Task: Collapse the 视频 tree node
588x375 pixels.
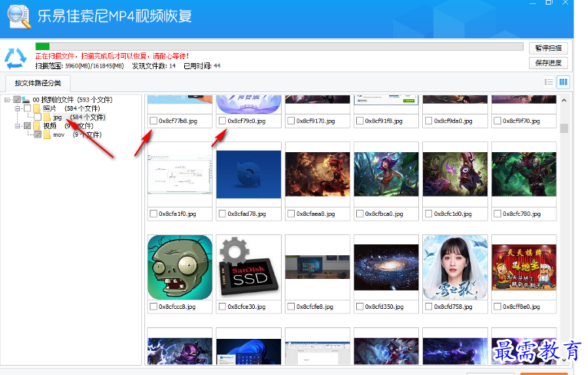Action: [17, 126]
